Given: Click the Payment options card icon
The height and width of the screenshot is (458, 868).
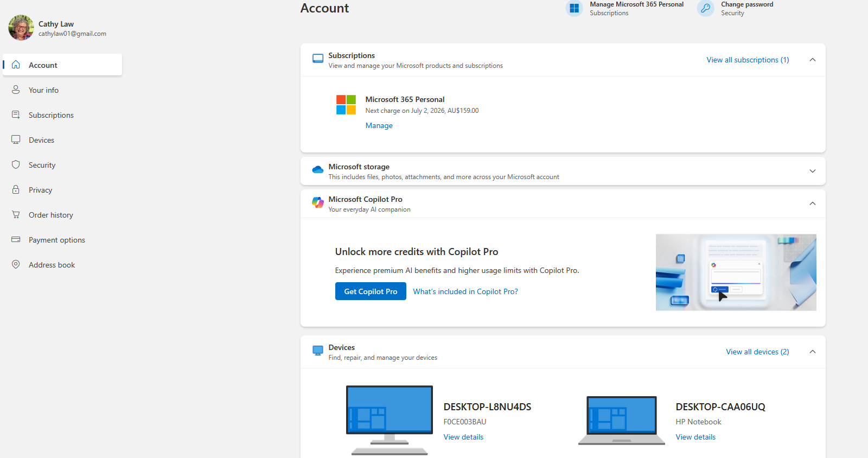Looking at the screenshot, I should tap(16, 239).
